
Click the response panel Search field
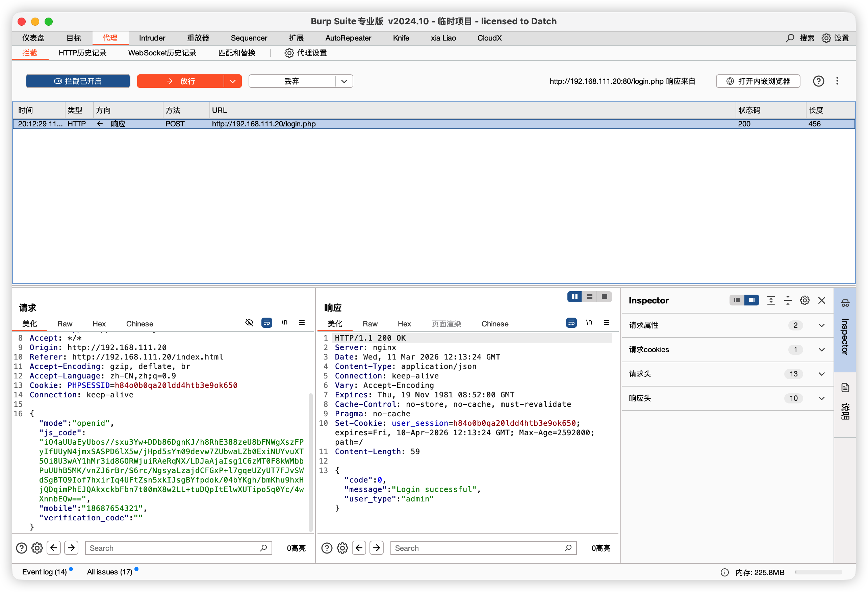(478, 548)
